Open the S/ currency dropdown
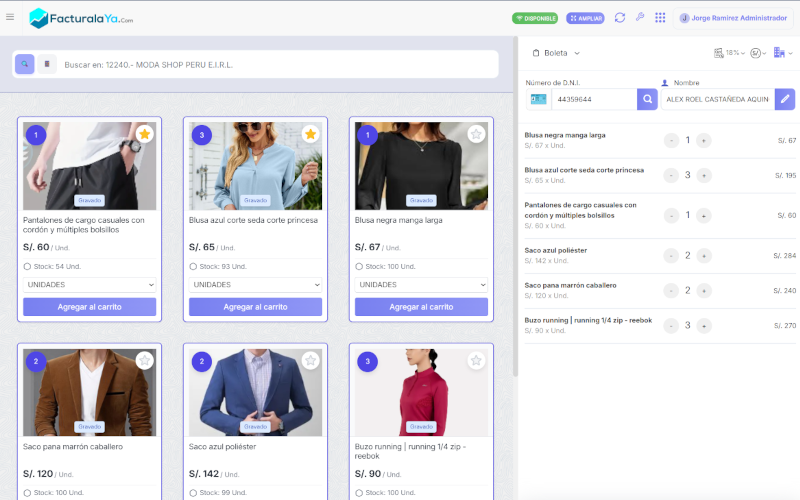 758,53
